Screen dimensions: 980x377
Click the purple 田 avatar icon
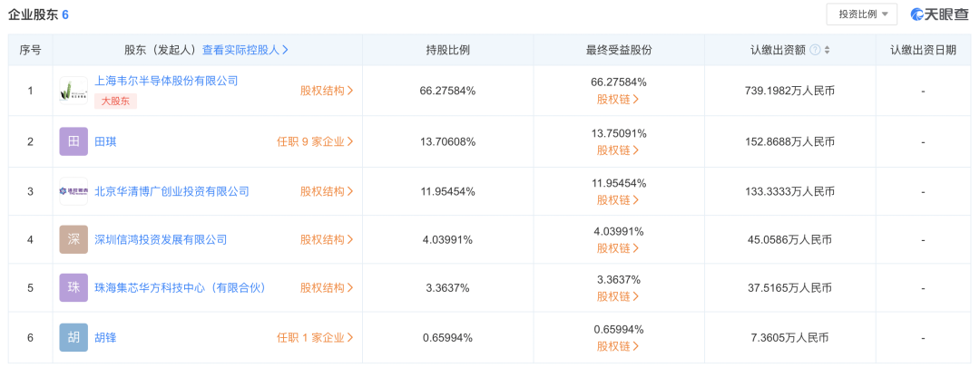[73, 141]
